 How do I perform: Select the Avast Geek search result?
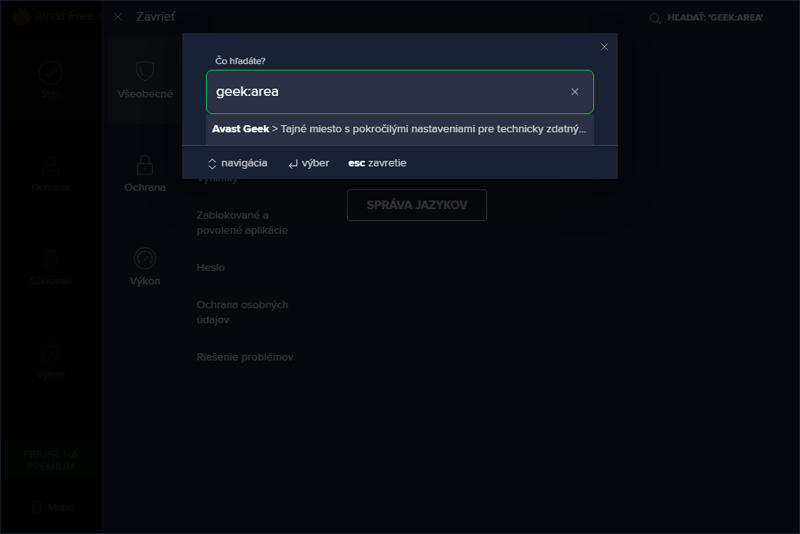[399, 129]
